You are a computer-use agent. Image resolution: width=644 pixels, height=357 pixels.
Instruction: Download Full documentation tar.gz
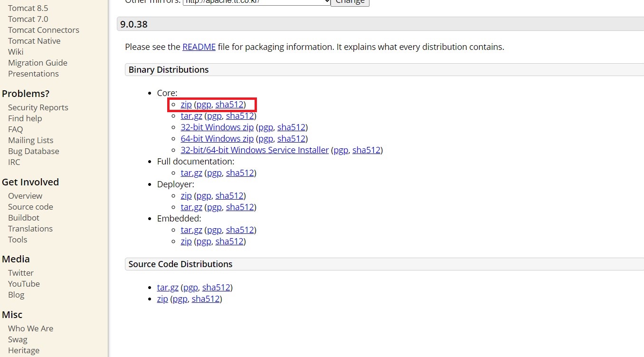pos(191,173)
